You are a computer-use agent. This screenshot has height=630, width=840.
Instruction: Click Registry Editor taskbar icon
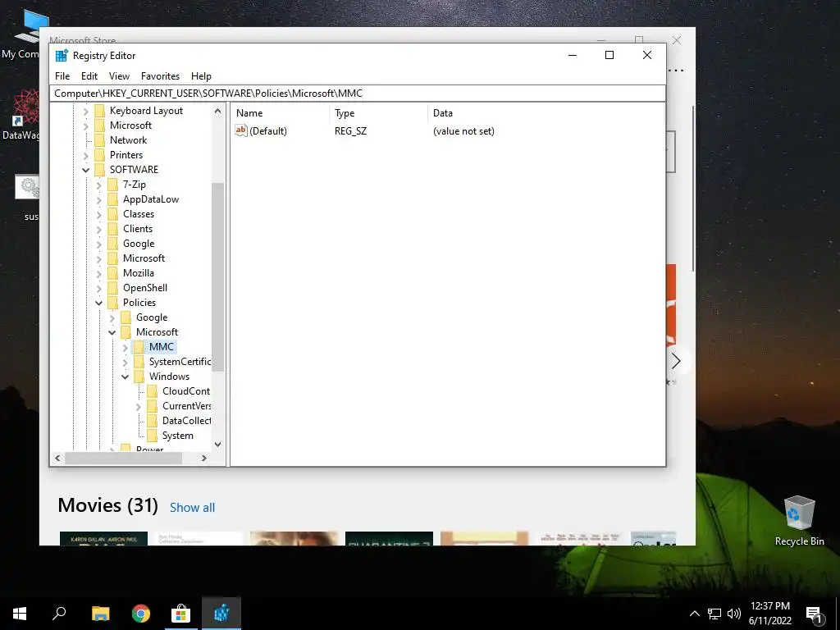(221, 614)
